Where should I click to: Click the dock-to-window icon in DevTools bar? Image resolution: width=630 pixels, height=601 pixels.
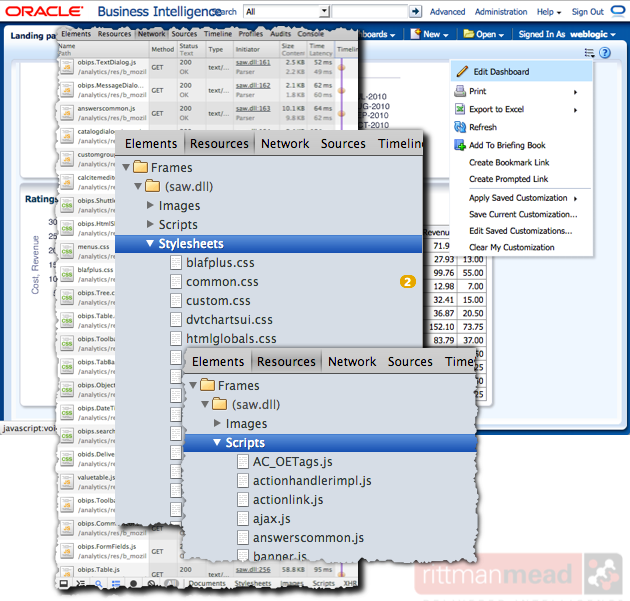click(x=63, y=583)
